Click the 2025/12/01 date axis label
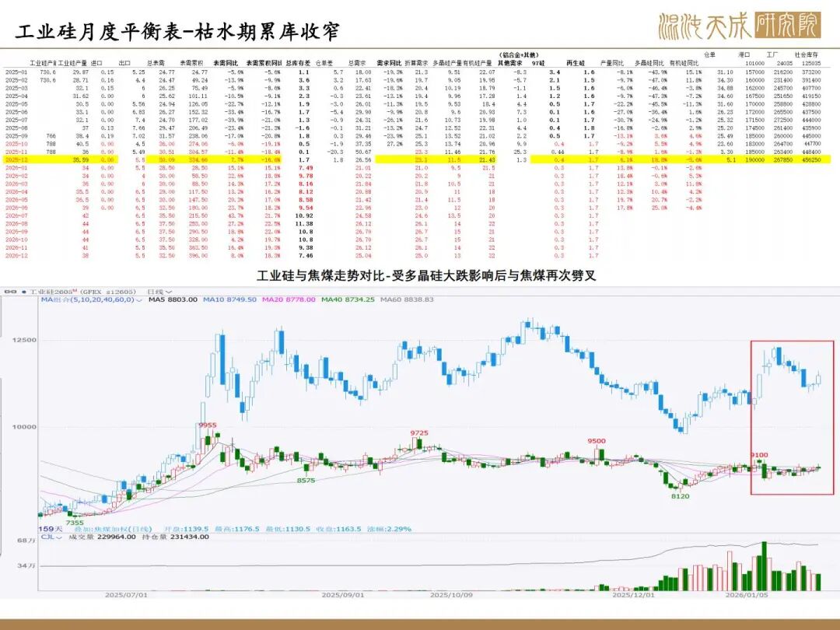Image resolution: width=840 pixels, height=630 pixels. tap(633, 595)
